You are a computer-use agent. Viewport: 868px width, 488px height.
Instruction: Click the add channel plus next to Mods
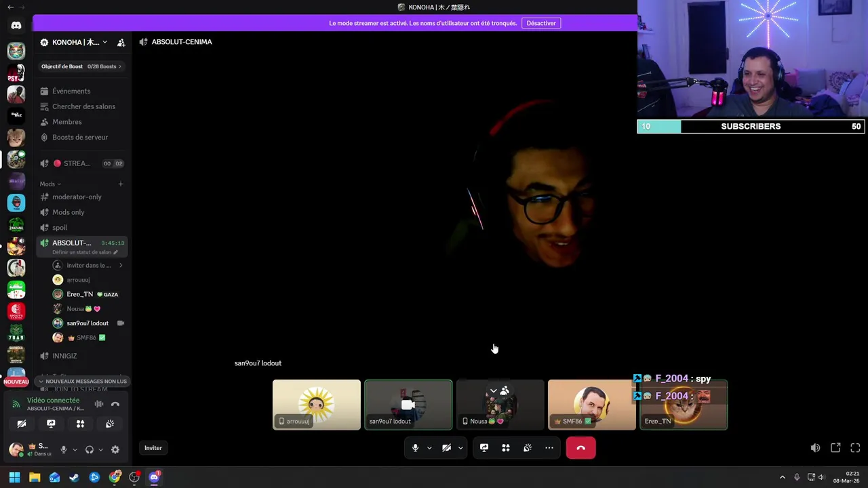click(x=121, y=184)
